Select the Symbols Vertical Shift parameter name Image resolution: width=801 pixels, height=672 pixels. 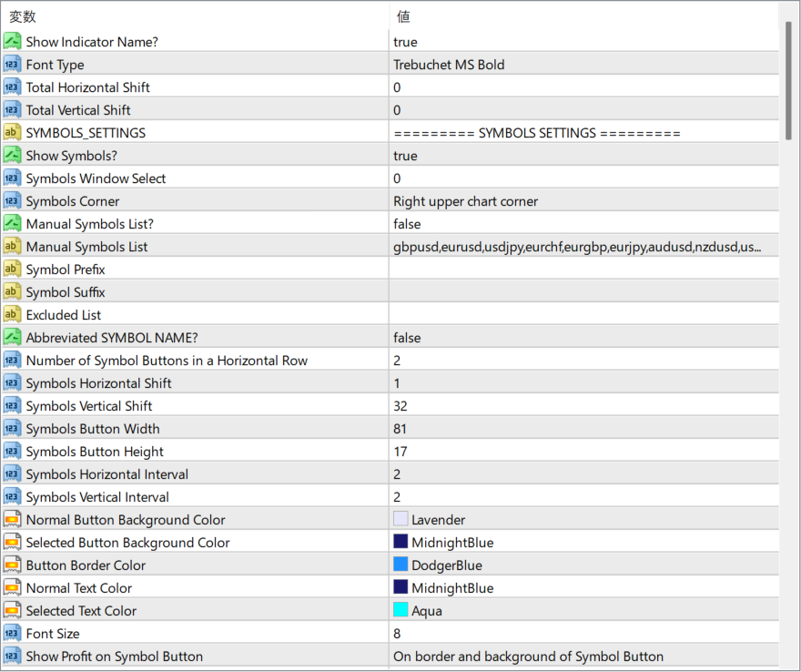(89, 406)
